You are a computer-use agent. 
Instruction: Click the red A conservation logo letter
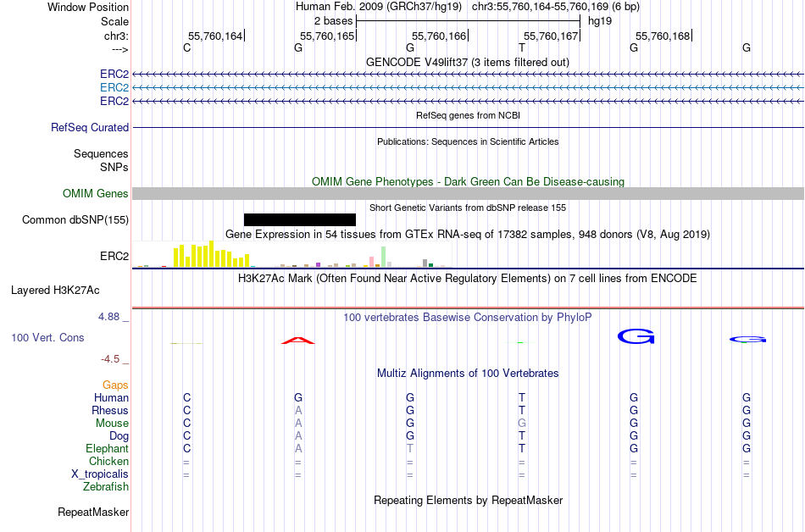[x=298, y=341]
